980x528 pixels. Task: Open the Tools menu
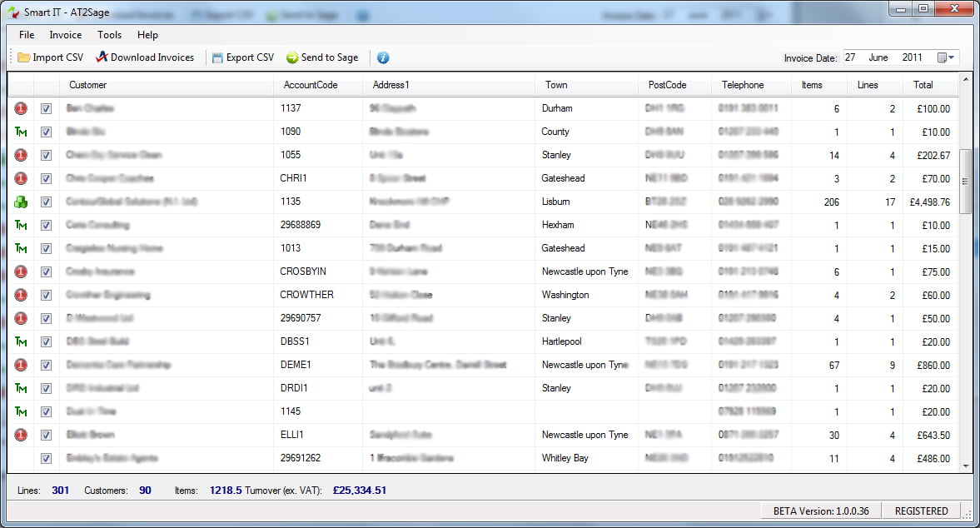pyautogui.click(x=109, y=35)
